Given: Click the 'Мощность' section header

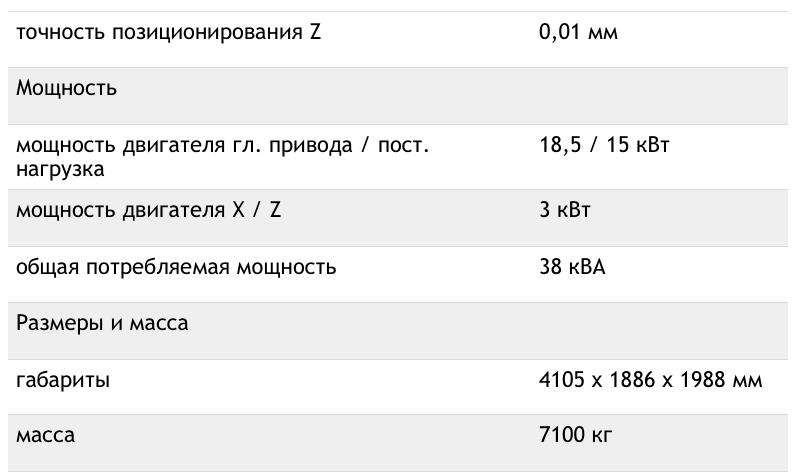Looking at the screenshot, I should 66,88.
